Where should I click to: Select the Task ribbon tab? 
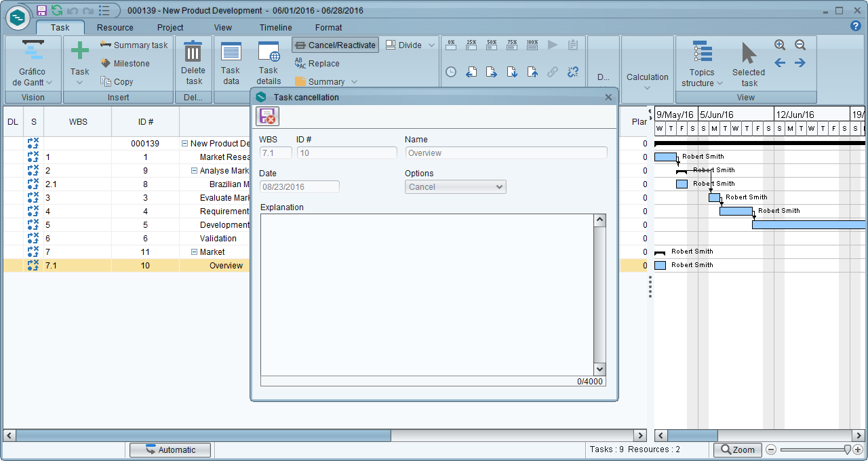pos(60,28)
